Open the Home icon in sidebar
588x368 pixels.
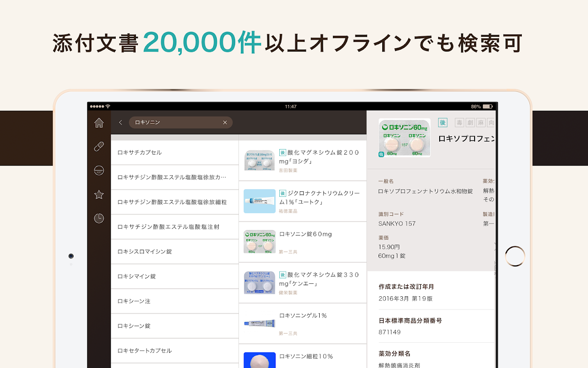(x=99, y=123)
